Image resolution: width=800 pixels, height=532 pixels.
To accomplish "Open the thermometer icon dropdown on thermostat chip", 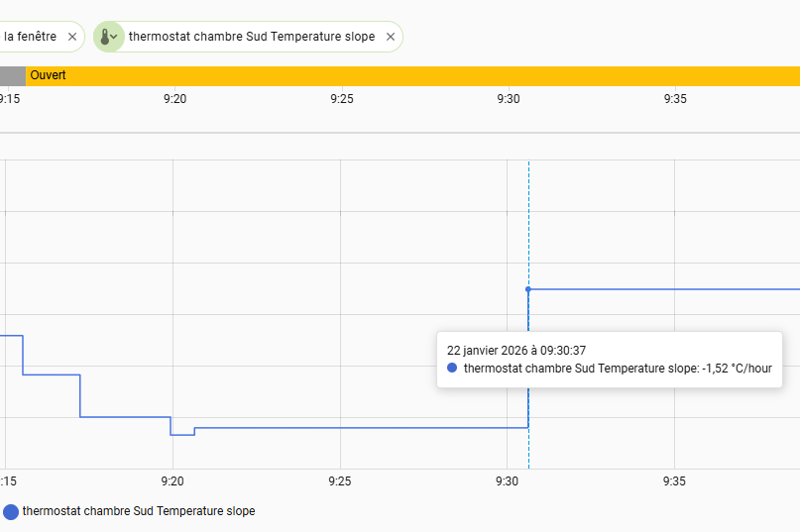I will [108, 37].
